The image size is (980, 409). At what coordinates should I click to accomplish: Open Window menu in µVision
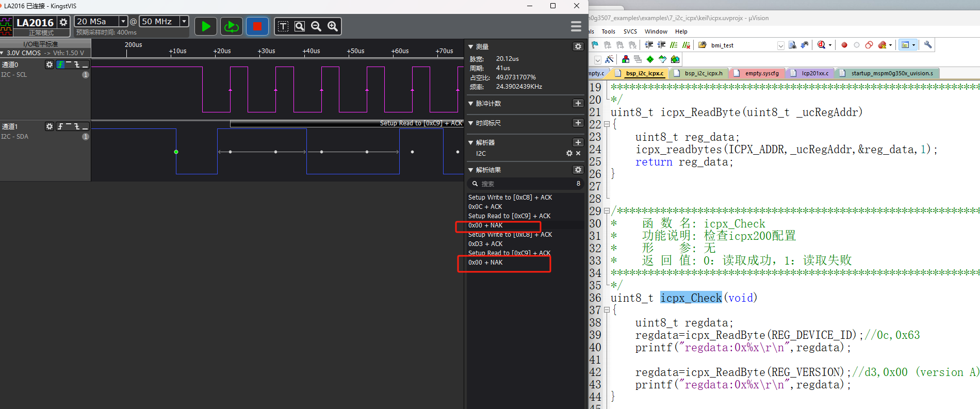(656, 31)
